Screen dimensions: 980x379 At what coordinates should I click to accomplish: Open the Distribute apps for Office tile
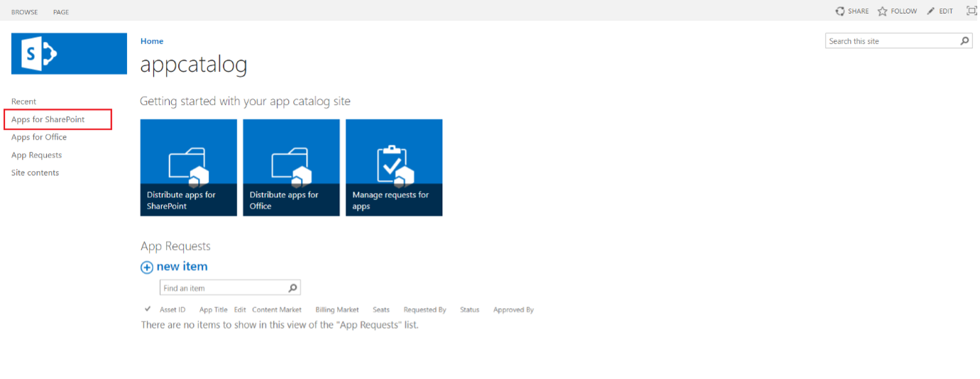291,167
